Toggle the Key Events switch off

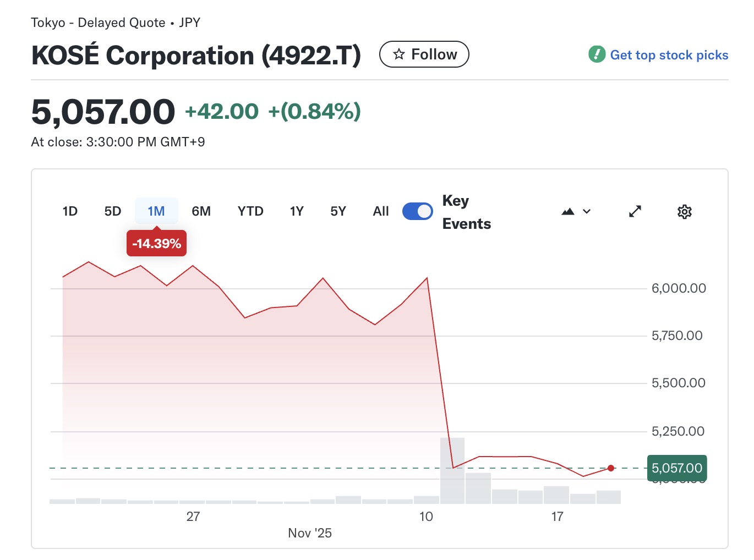[x=418, y=212]
